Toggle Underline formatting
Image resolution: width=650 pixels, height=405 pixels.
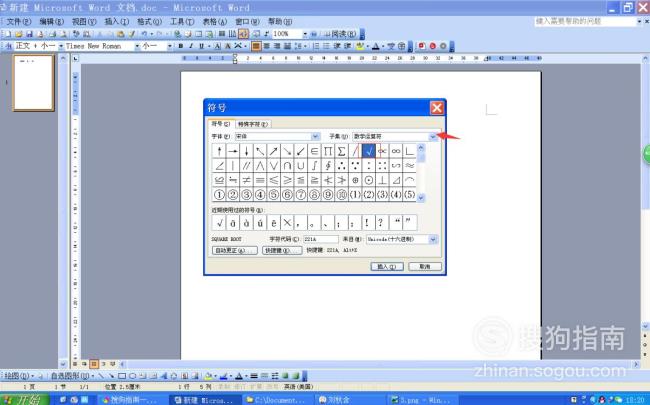point(201,46)
